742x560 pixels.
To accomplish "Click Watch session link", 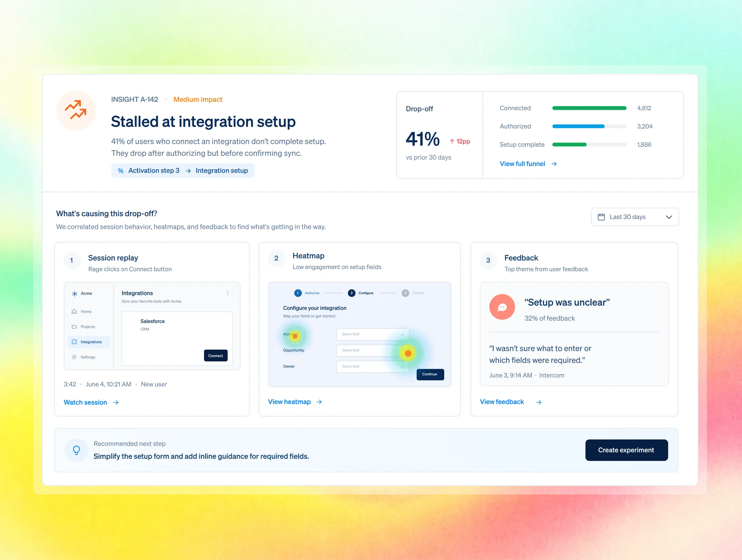I will (85, 403).
